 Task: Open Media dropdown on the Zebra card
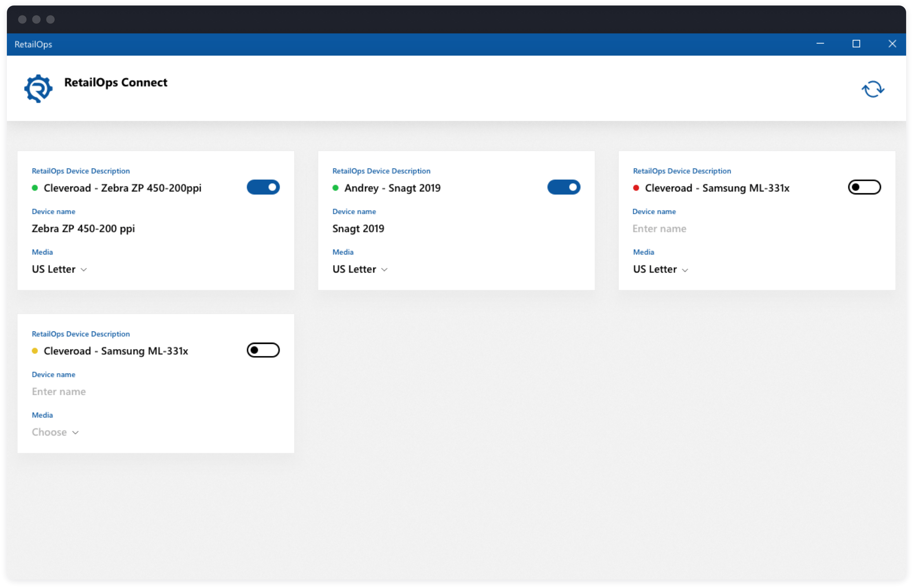(x=59, y=269)
